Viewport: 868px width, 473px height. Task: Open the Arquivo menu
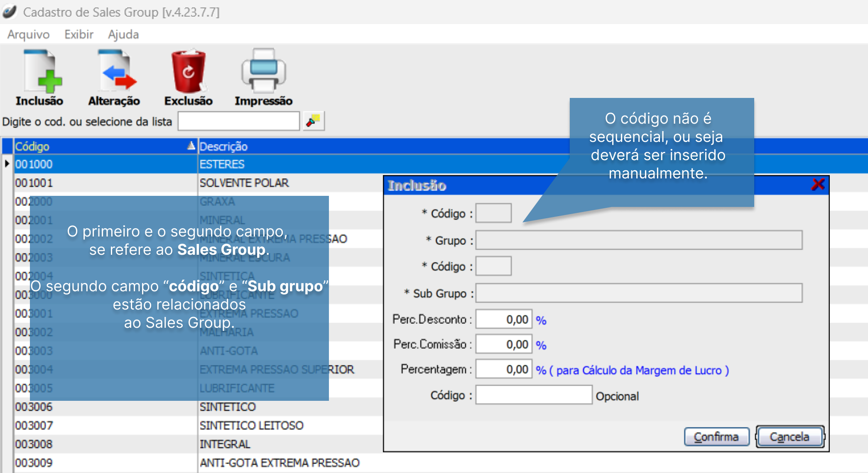tap(28, 34)
